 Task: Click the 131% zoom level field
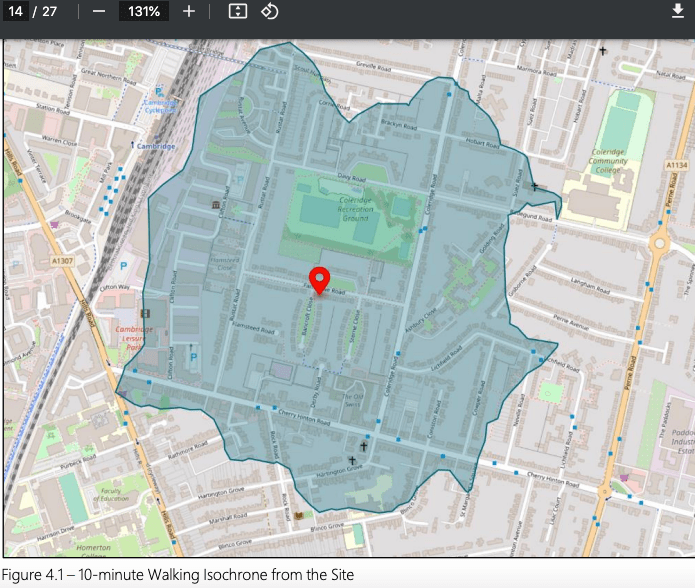pyautogui.click(x=143, y=11)
